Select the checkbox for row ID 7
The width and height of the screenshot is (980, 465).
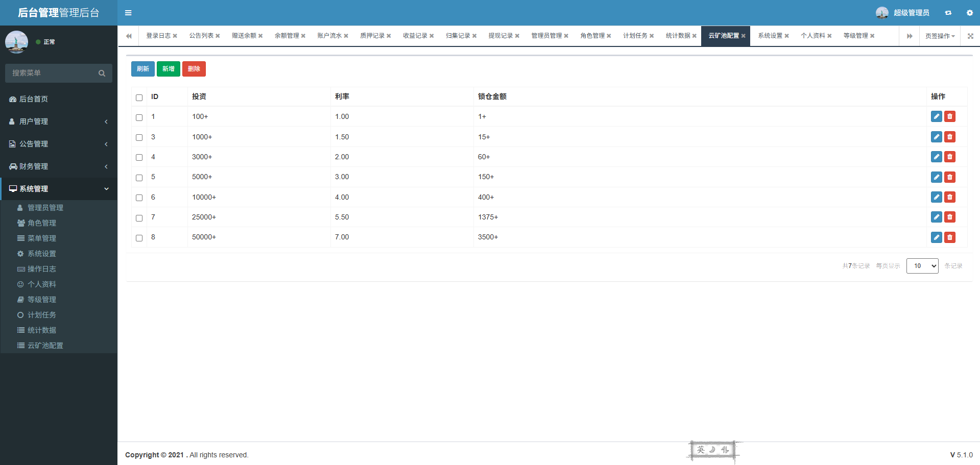139,218
